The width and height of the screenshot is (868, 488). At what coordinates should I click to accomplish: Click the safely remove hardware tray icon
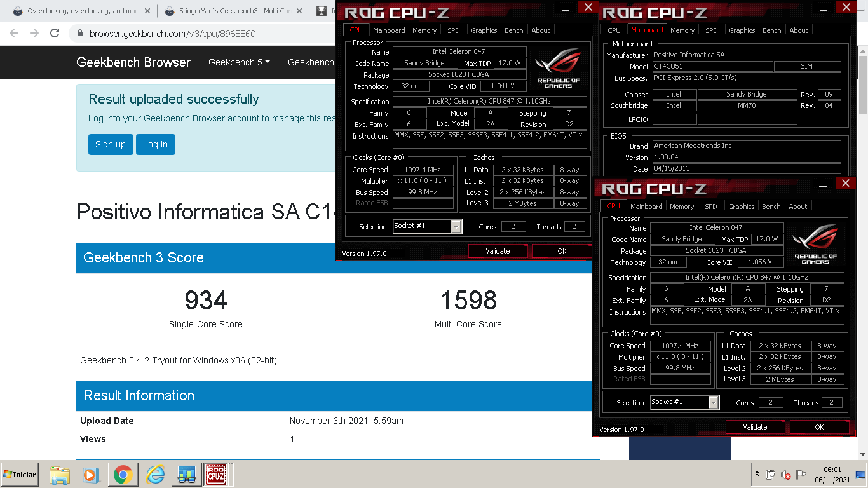click(770, 475)
